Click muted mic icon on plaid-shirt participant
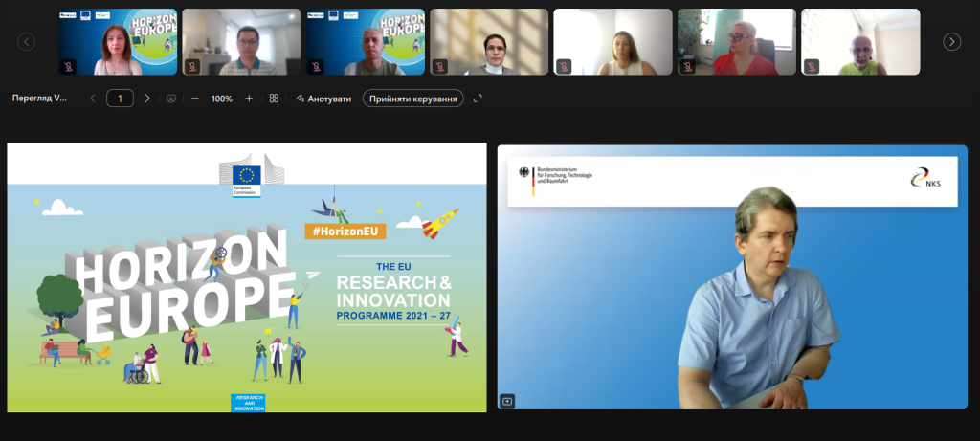This screenshot has height=441, width=980. point(191,66)
